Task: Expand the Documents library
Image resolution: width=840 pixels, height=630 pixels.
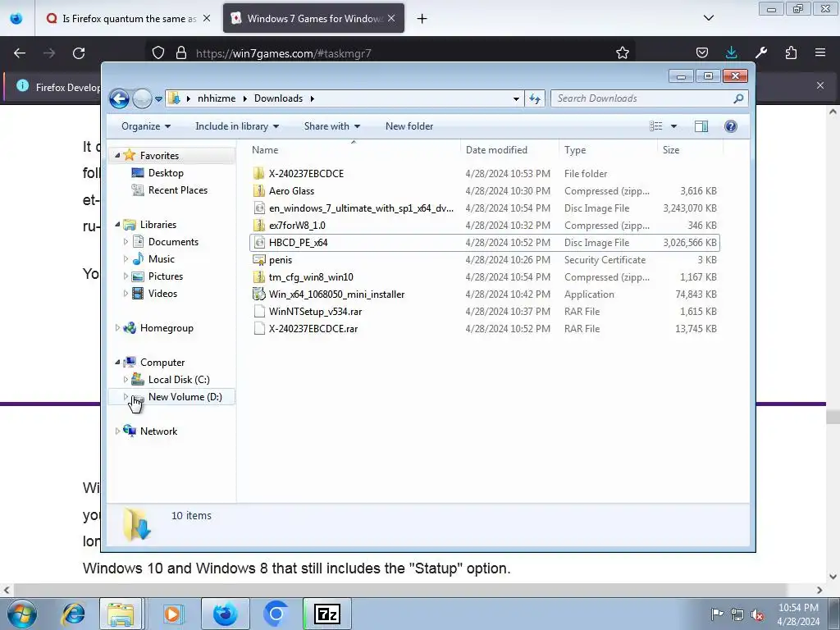Action: pyautogui.click(x=126, y=242)
